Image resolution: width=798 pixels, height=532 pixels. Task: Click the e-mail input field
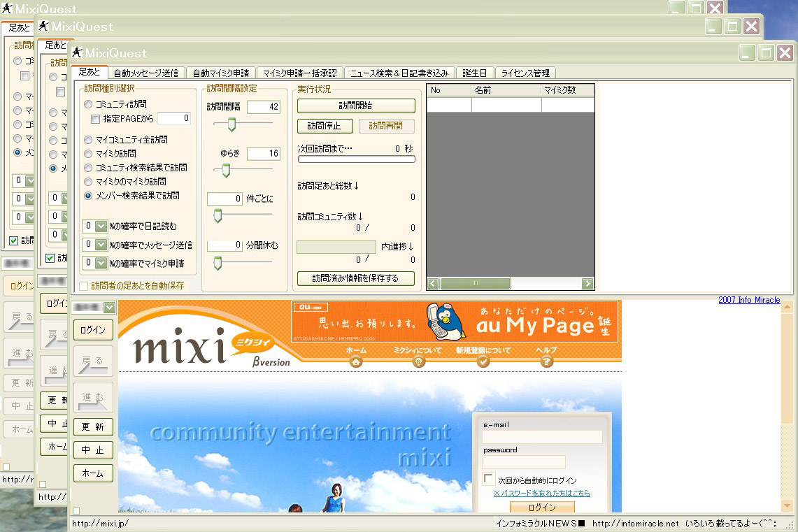tap(543, 437)
